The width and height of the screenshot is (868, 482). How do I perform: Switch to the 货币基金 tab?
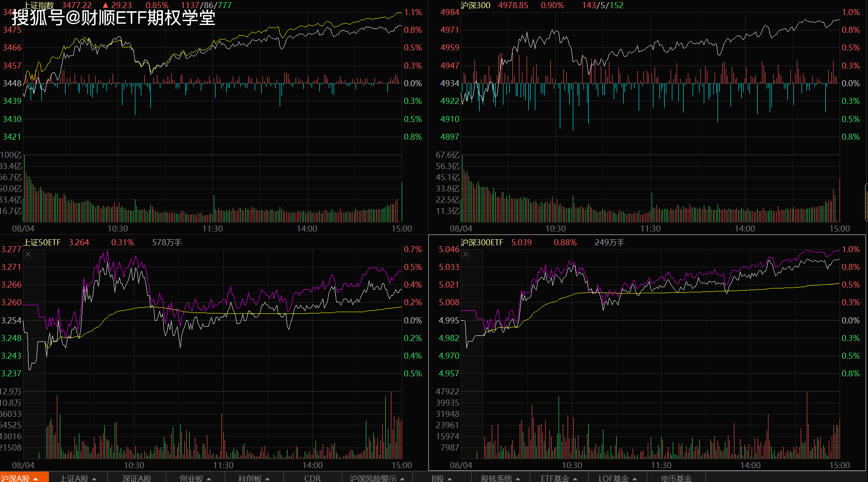(x=676, y=478)
